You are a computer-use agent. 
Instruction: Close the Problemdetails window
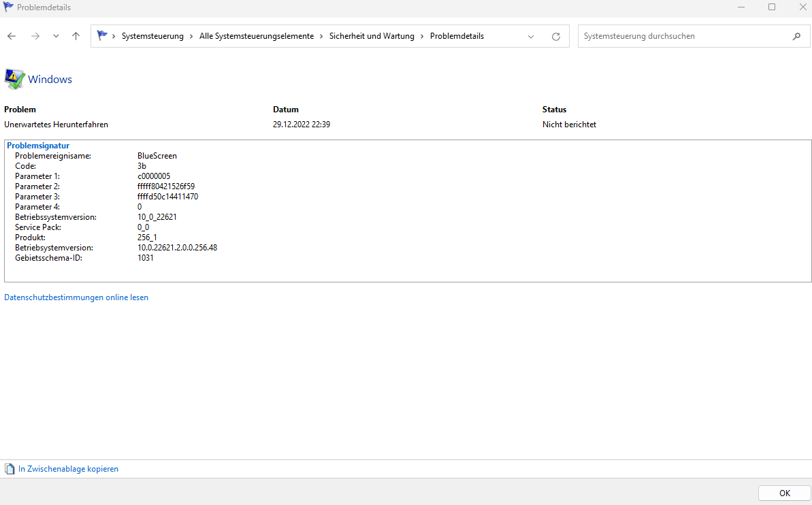(802, 7)
